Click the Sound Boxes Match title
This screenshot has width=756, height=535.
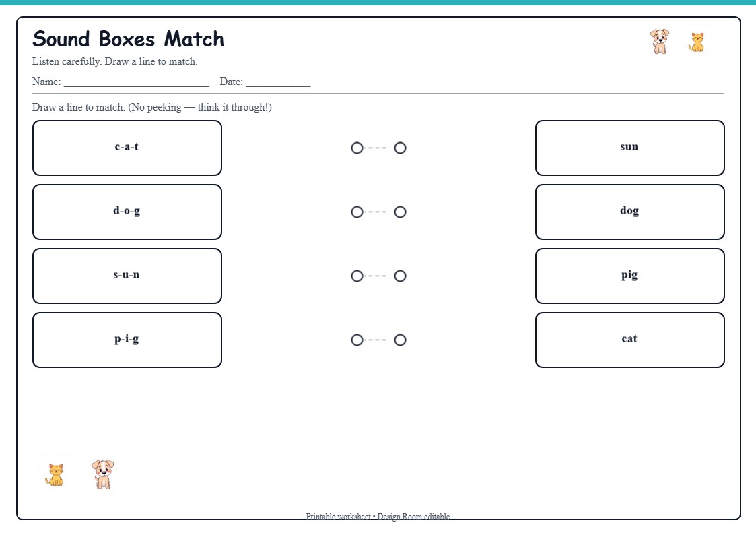[129, 39]
